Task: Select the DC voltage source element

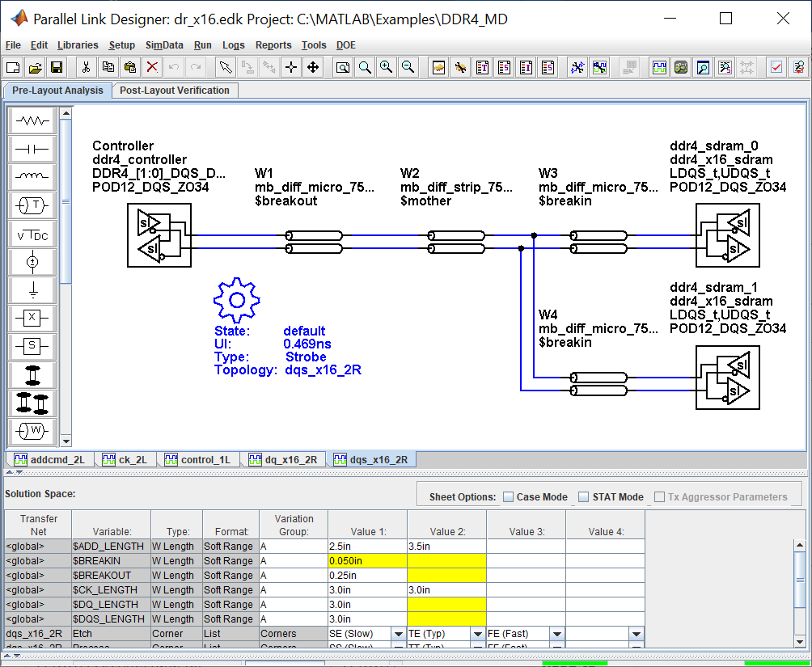Action: coord(32,234)
